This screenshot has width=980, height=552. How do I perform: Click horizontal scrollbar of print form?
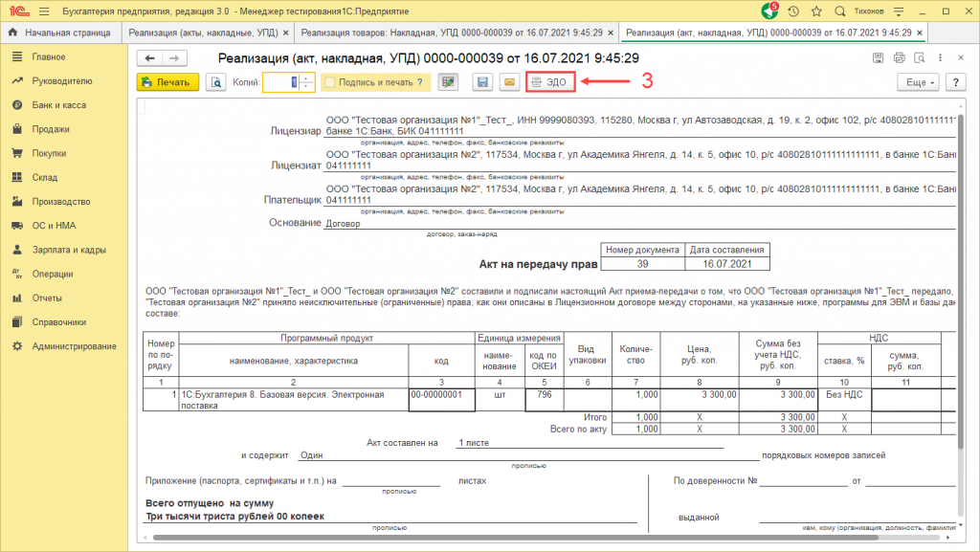[516, 537]
